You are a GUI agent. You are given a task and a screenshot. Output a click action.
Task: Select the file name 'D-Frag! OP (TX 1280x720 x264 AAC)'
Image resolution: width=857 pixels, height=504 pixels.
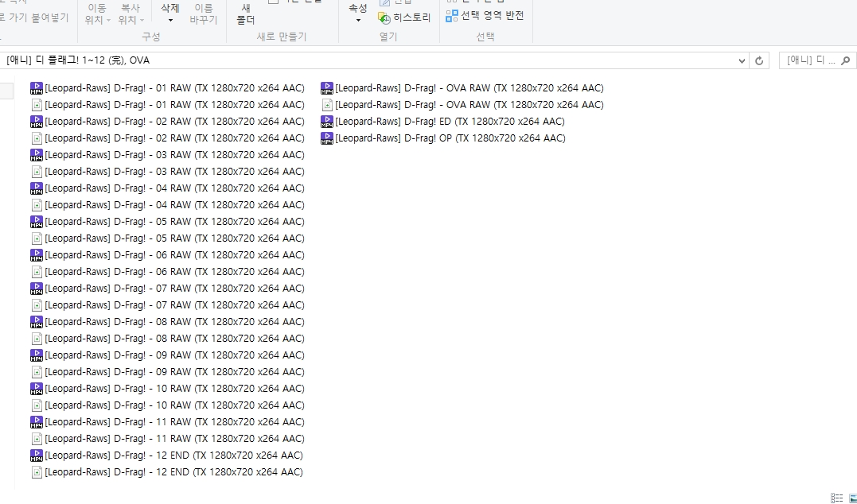click(450, 138)
